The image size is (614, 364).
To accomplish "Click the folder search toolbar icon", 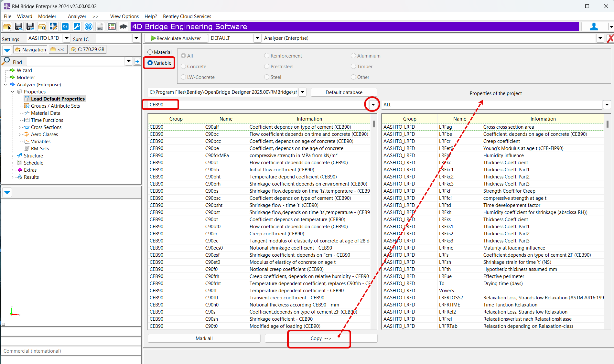I will (42, 27).
